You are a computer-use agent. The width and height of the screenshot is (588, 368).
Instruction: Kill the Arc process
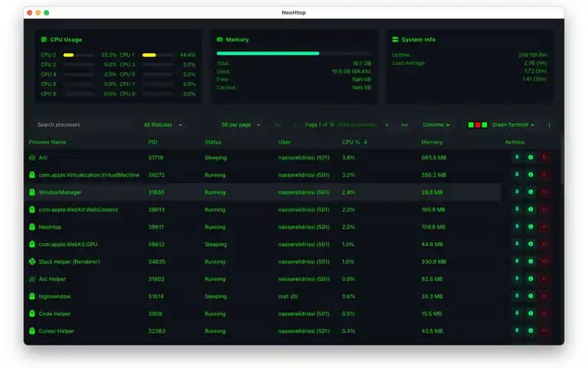pyautogui.click(x=544, y=157)
